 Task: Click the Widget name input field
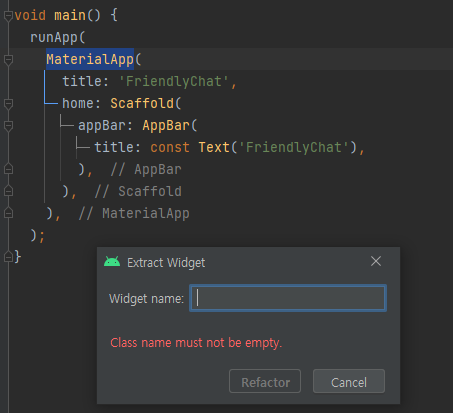point(288,298)
